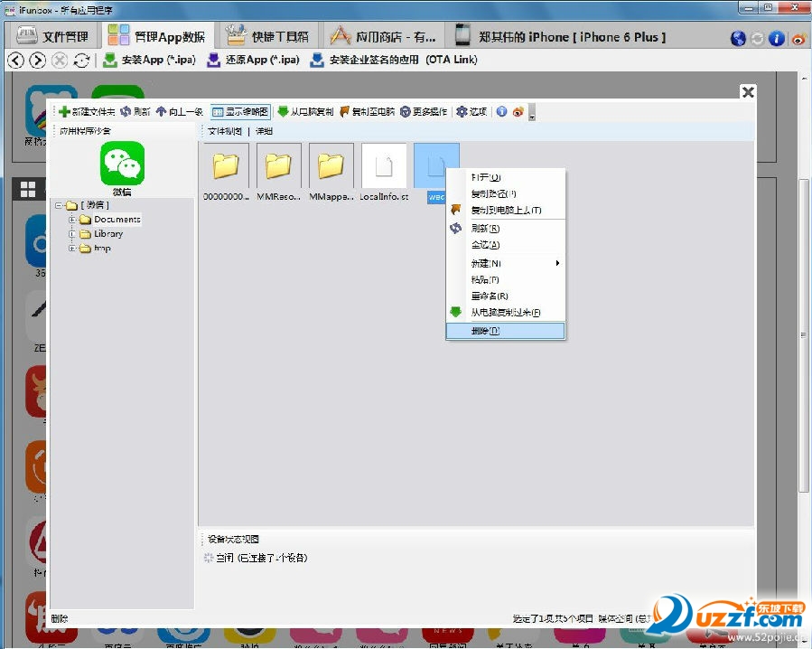Click the main window vertical scrollbar
Screen dimensions: 812x649
(804, 335)
